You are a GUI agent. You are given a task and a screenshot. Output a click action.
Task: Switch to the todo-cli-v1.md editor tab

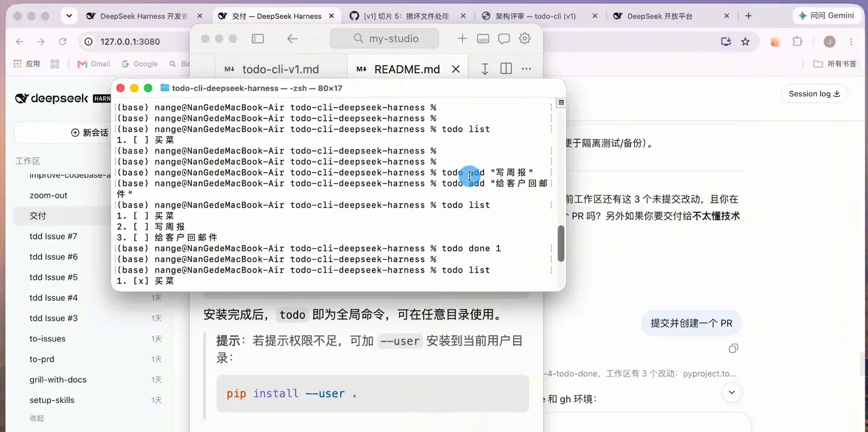click(x=280, y=69)
